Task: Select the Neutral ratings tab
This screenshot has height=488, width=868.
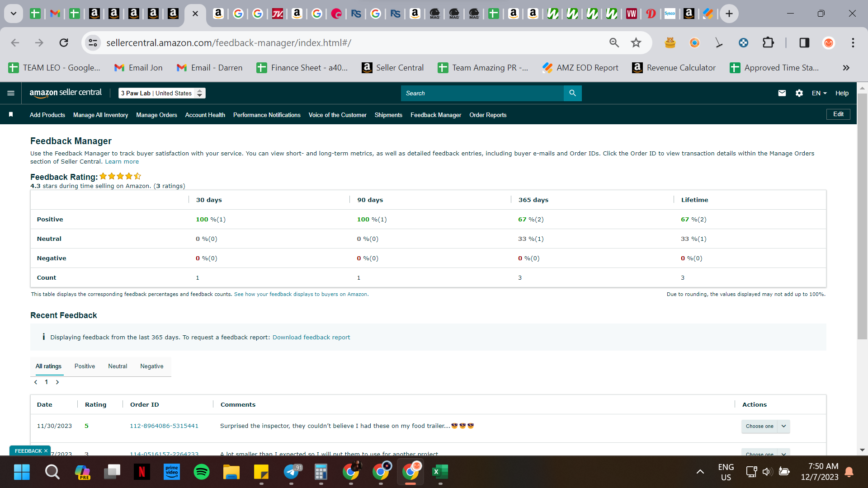Action: click(x=118, y=366)
